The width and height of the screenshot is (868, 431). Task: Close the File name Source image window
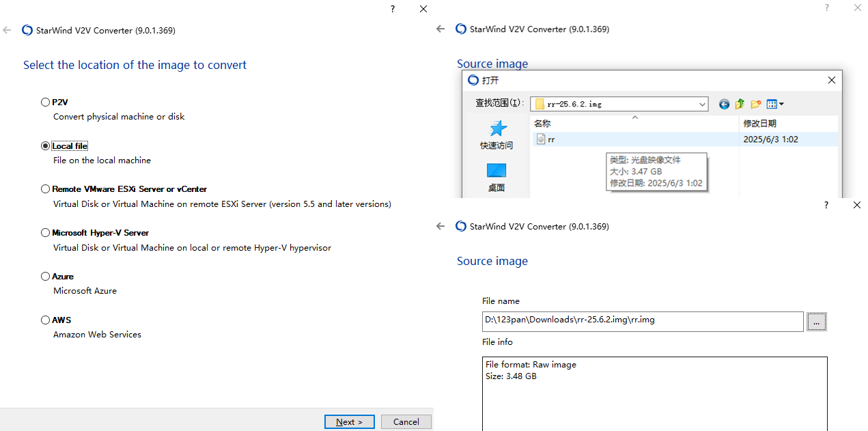click(x=857, y=205)
